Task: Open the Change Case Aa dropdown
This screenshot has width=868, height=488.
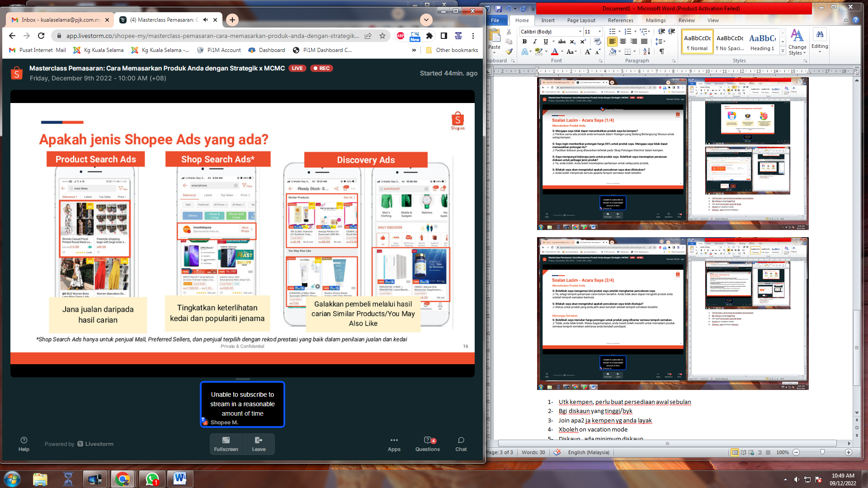Action: (572, 52)
